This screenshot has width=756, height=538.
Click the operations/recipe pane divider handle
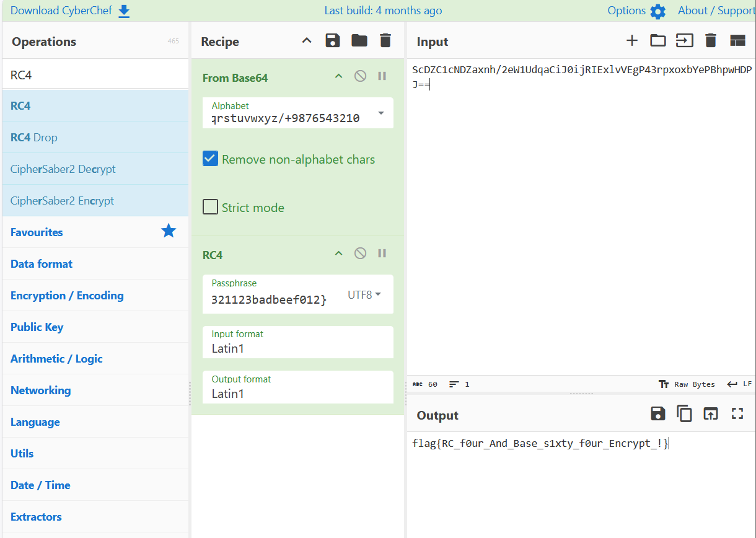coord(190,394)
